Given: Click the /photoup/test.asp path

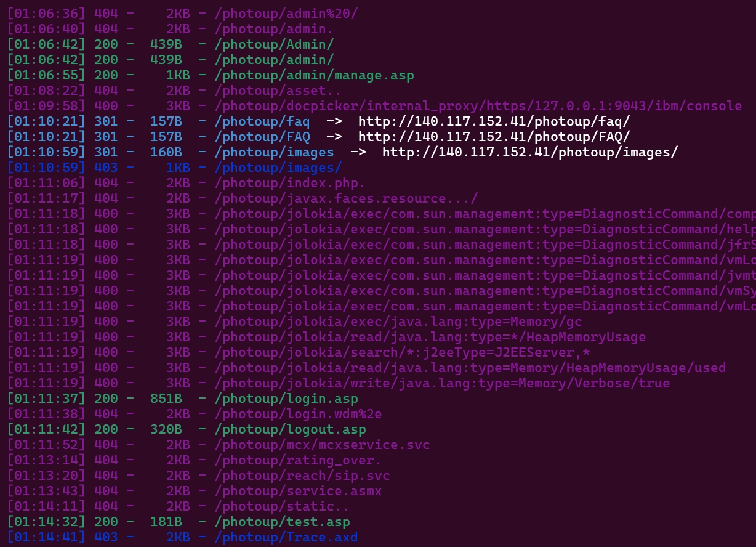Looking at the screenshot, I should tap(282, 522).
